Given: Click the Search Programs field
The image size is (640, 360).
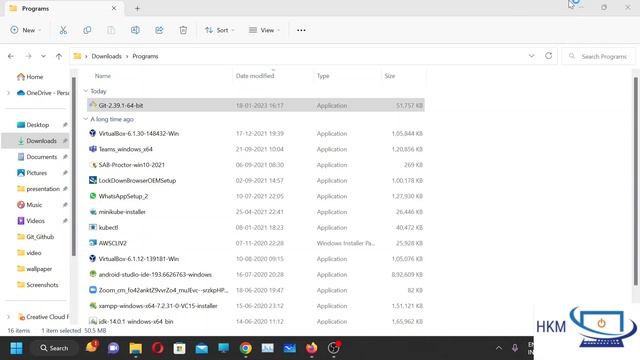Looking at the screenshot, I should pos(599,56).
